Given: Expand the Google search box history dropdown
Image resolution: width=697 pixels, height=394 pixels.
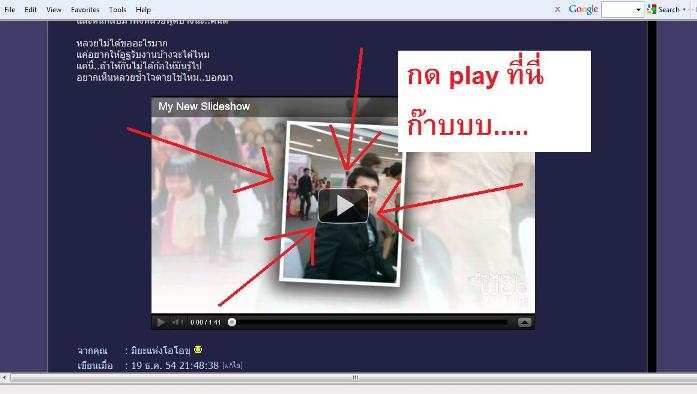Looking at the screenshot, I should tap(639, 9).
